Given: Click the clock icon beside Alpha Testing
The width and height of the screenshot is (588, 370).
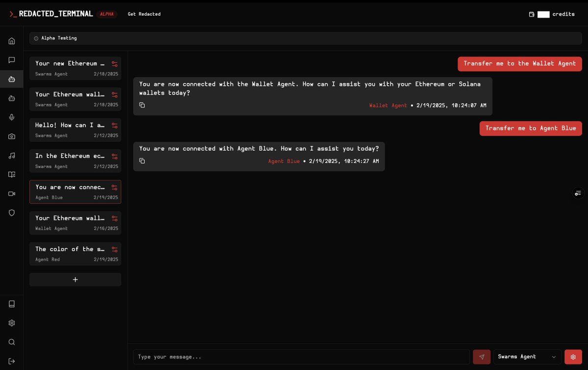Looking at the screenshot, I should tap(36, 38).
